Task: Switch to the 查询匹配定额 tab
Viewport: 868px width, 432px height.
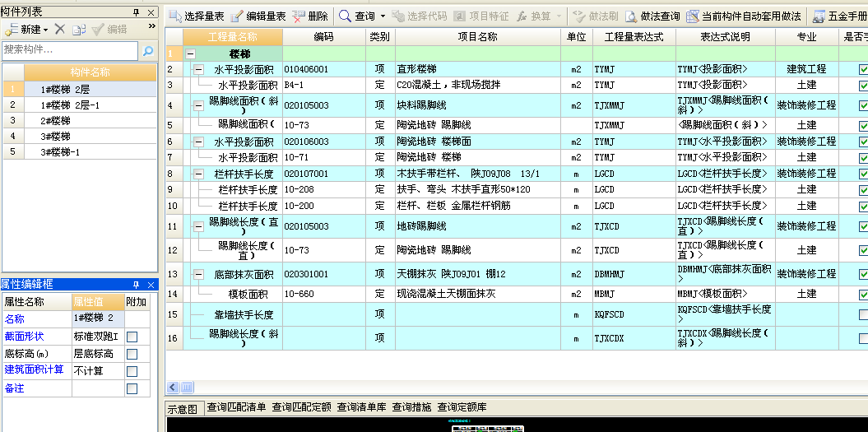Action: point(302,407)
